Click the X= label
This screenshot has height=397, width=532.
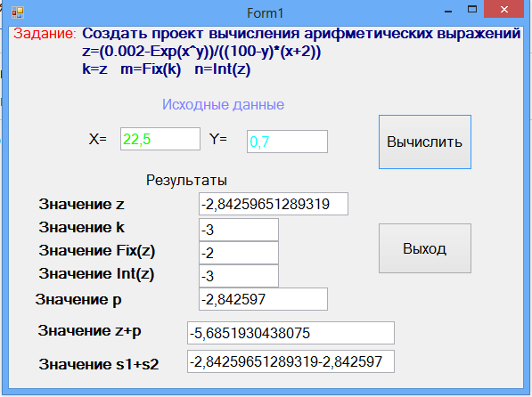(98, 139)
